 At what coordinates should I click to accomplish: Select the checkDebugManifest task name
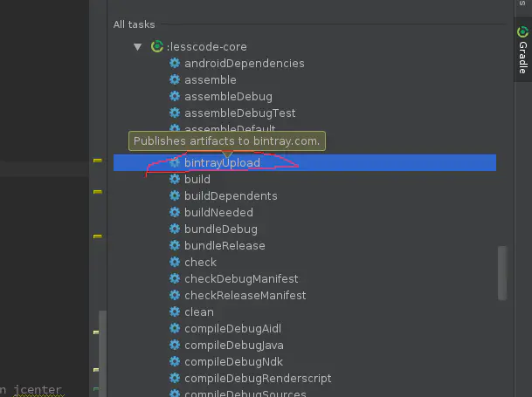click(241, 279)
